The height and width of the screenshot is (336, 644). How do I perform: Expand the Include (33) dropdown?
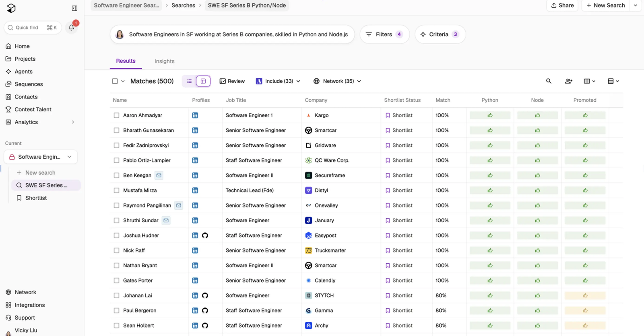[x=278, y=81]
